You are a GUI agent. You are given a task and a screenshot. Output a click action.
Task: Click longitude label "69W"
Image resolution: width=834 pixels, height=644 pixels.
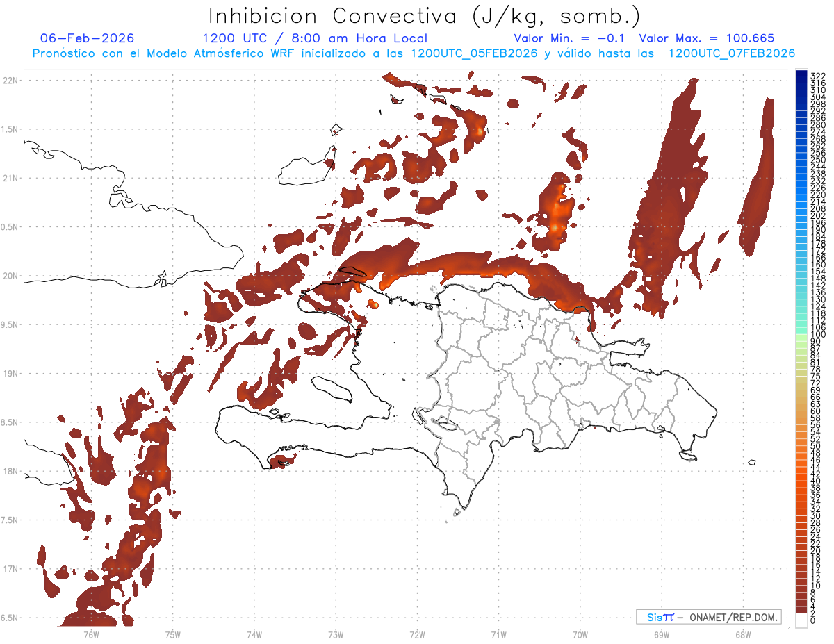tap(661, 635)
